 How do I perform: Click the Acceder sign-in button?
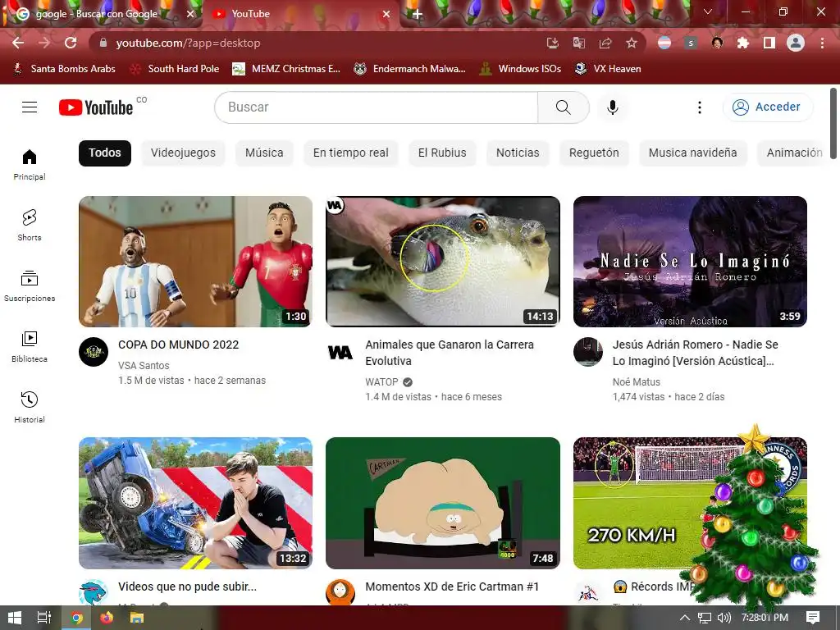(x=767, y=107)
